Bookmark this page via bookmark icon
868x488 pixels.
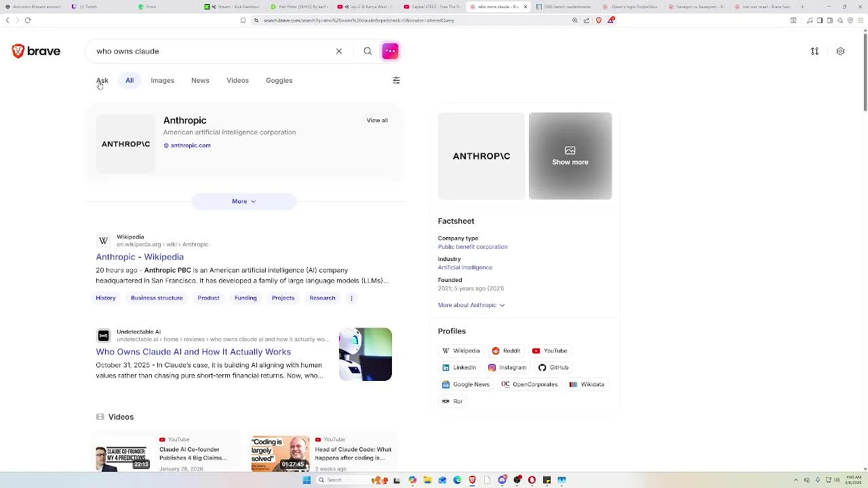click(243, 20)
